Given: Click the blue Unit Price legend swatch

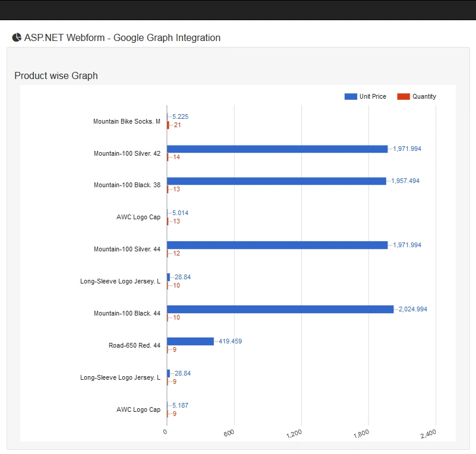Looking at the screenshot, I should [x=351, y=96].
